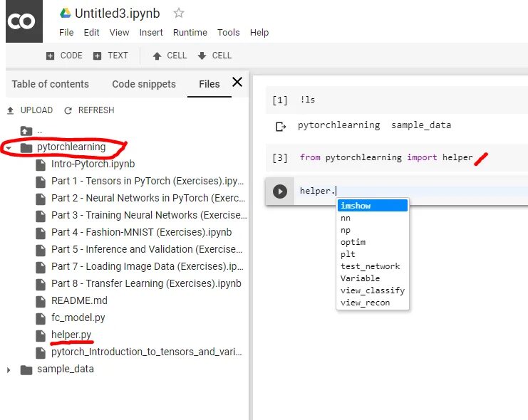
Task: Run the helper code cell
Action: [280, 191]
